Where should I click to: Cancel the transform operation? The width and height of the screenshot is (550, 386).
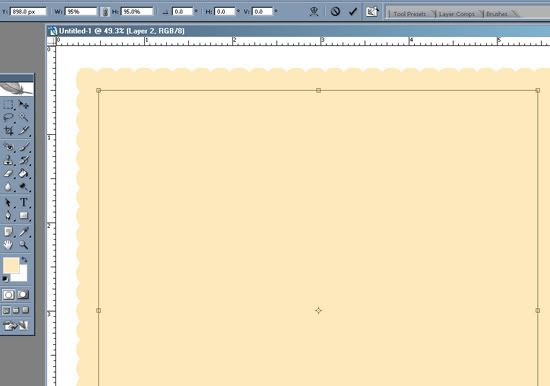(x=335, y=12)
